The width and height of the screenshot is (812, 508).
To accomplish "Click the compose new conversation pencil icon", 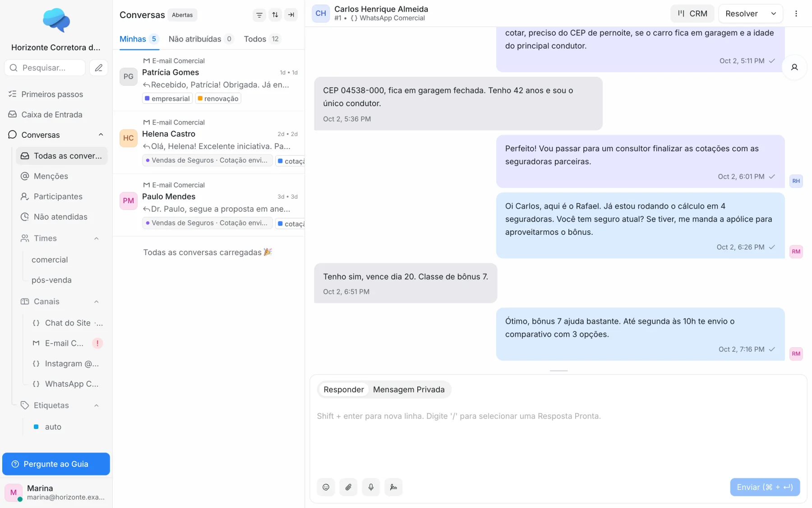I will coord(99,68).
